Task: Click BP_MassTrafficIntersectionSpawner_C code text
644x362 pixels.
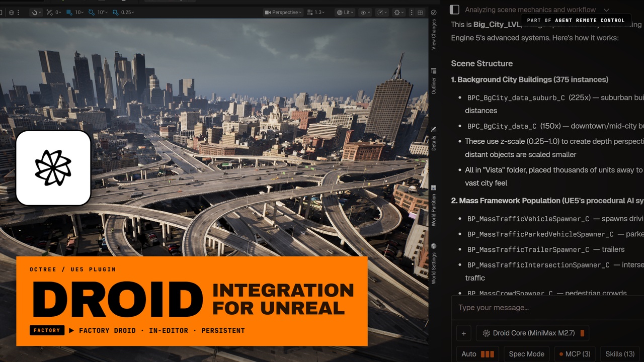Action: pyautogui.click(x=538, y=265)
